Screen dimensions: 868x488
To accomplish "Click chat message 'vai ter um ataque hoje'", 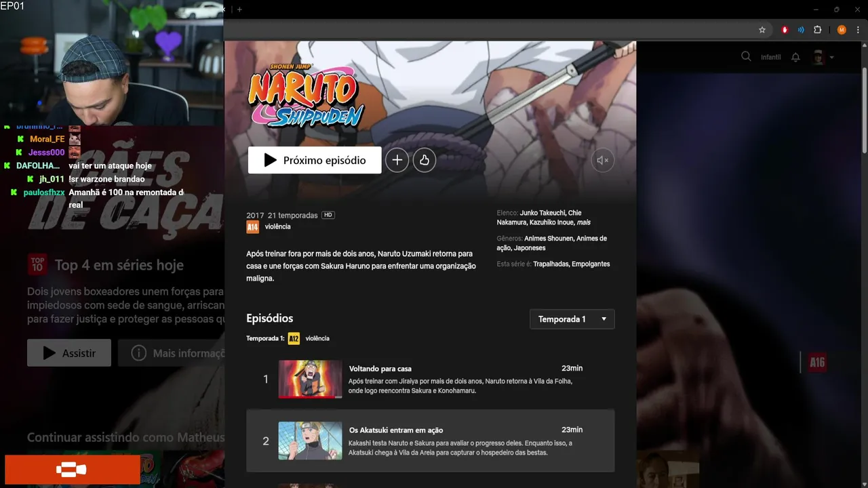I will (110, 166).
